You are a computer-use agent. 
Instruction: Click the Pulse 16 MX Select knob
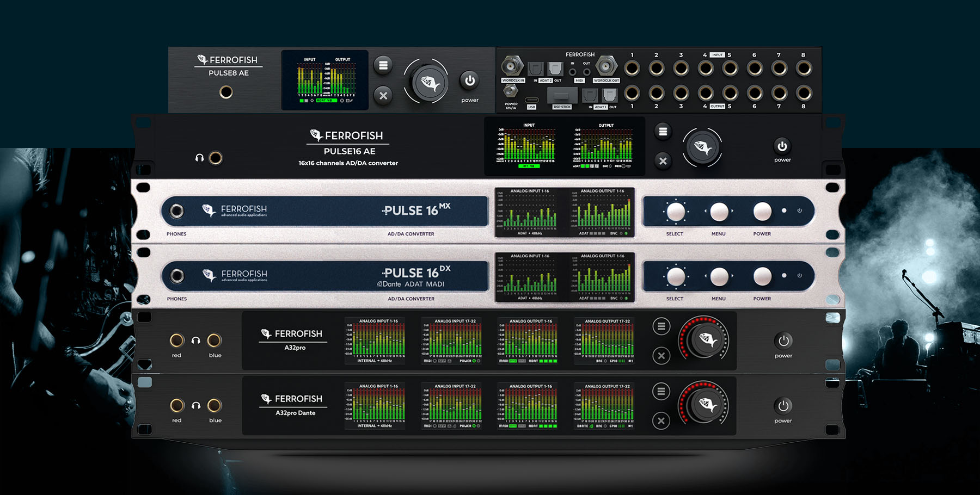[675, 212]
